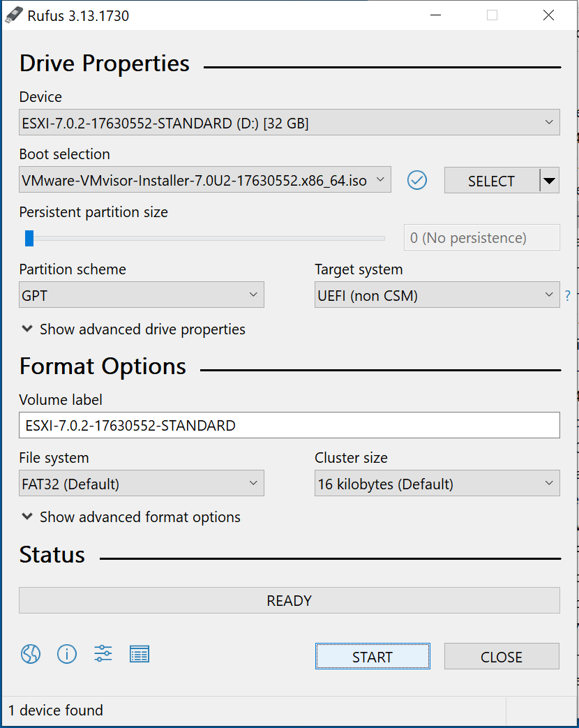Open application settings sliders icon
The width and height of the screenshot is (579, 728).
[103, 654]
